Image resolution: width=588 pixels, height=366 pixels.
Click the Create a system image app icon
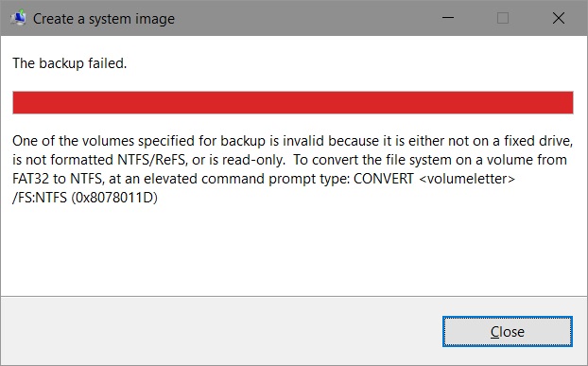click(x=18, y=18)
